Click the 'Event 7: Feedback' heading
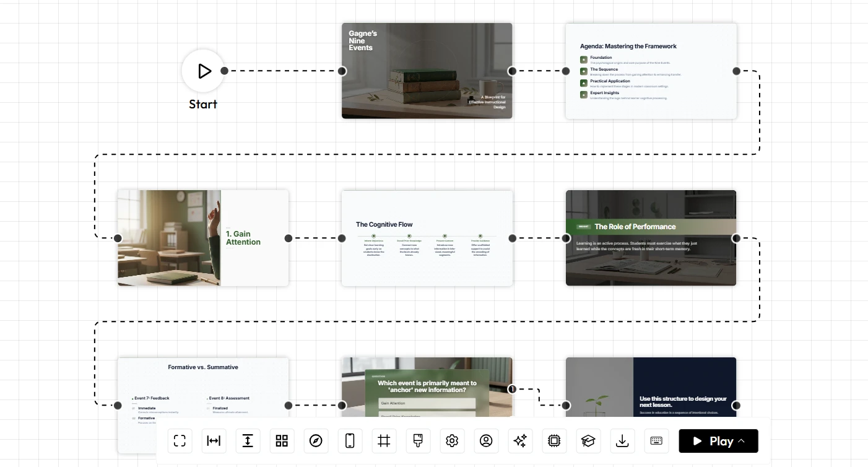Screen dimensions: 868x467 pyautogui.click(x=152, y=398)
